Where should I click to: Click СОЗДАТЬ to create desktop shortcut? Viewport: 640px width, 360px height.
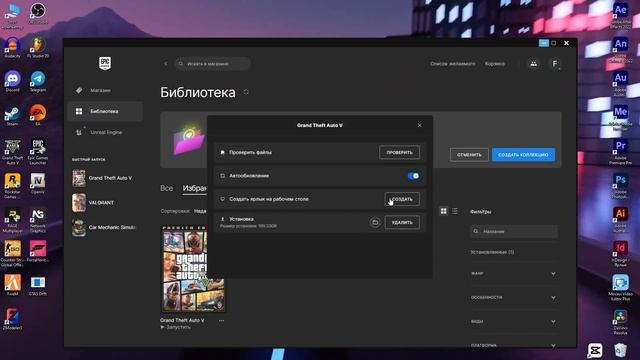[402, 199]
